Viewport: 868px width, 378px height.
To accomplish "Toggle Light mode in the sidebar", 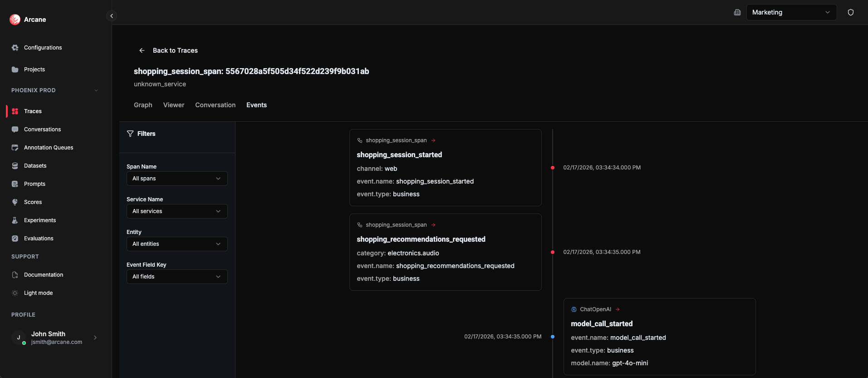I will pos(38,293).
